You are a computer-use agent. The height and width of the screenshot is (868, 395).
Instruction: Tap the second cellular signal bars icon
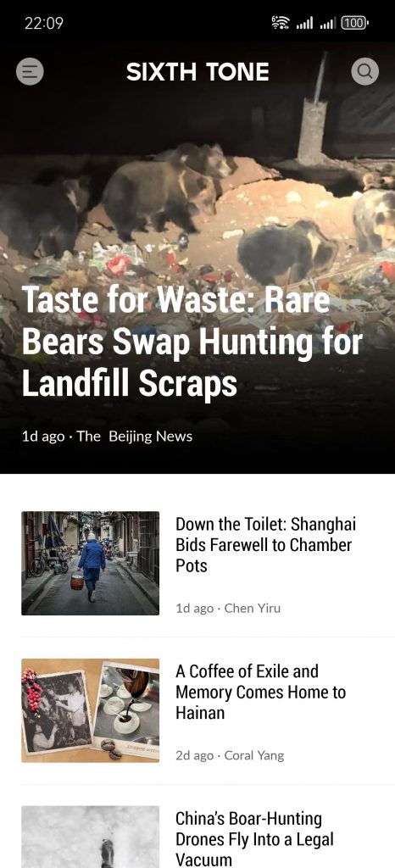328,23
